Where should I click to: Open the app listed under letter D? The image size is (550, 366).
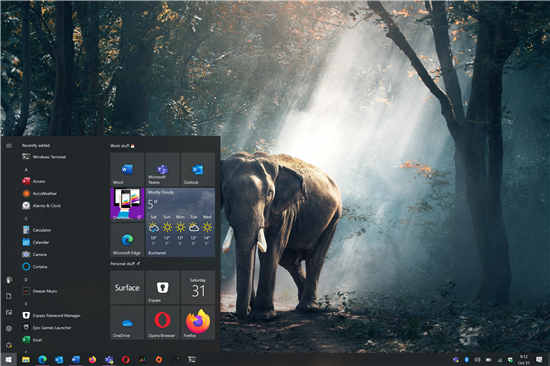pyautogui.click(x=40, y=291)
